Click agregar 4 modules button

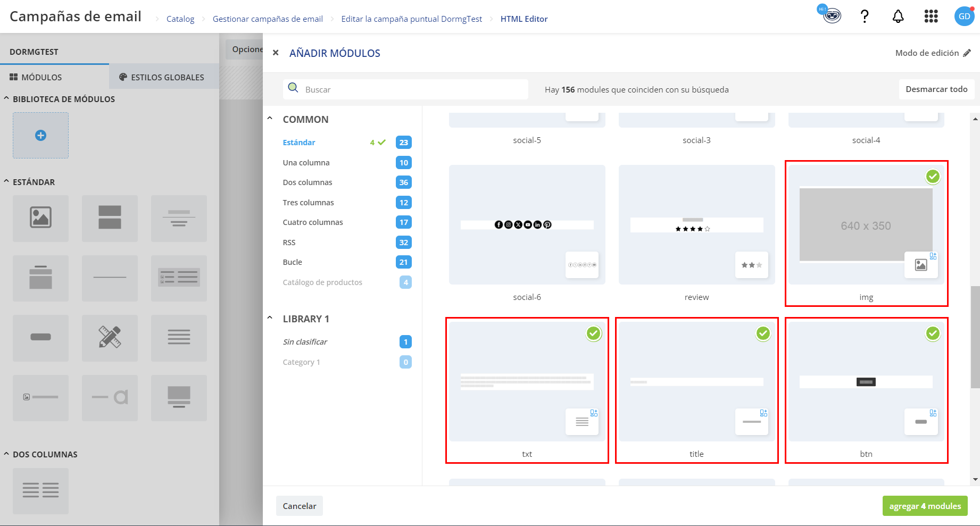pyautogui.click(x=925, y=506)
